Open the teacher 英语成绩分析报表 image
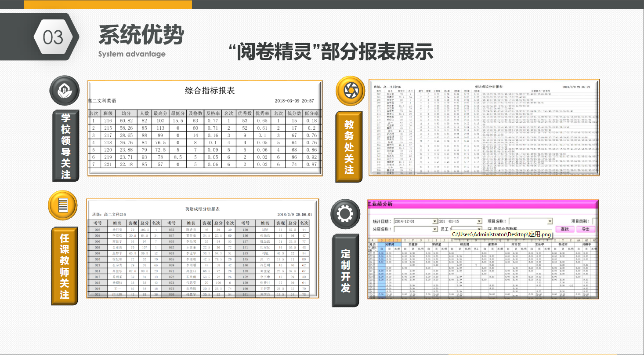644x355 pixels. [202, 249]
